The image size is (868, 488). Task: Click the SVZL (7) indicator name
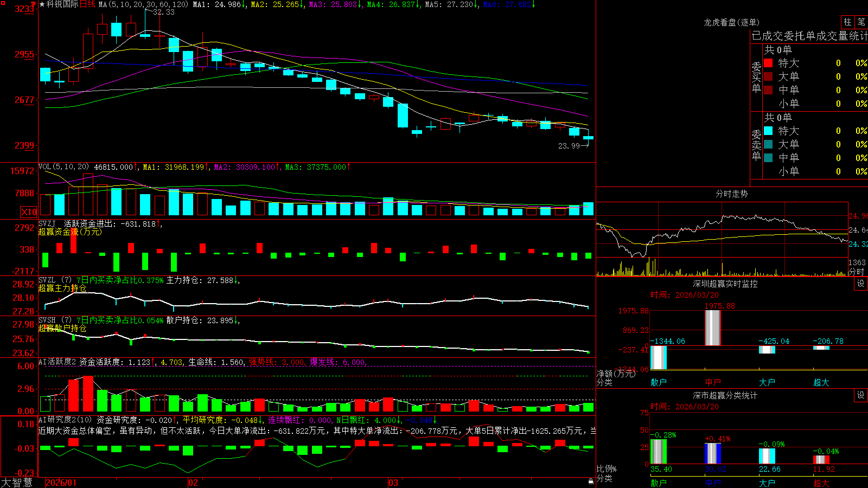pos(55,280)
